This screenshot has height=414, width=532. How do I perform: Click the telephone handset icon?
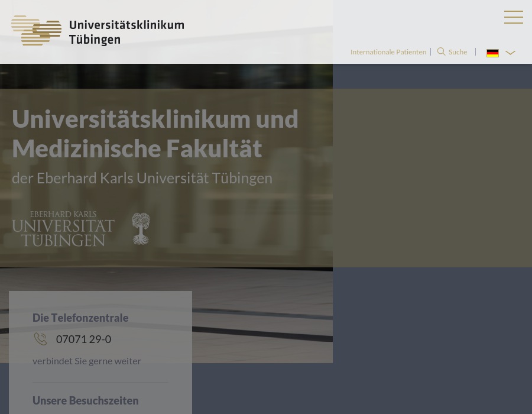[x=40, y=339]
